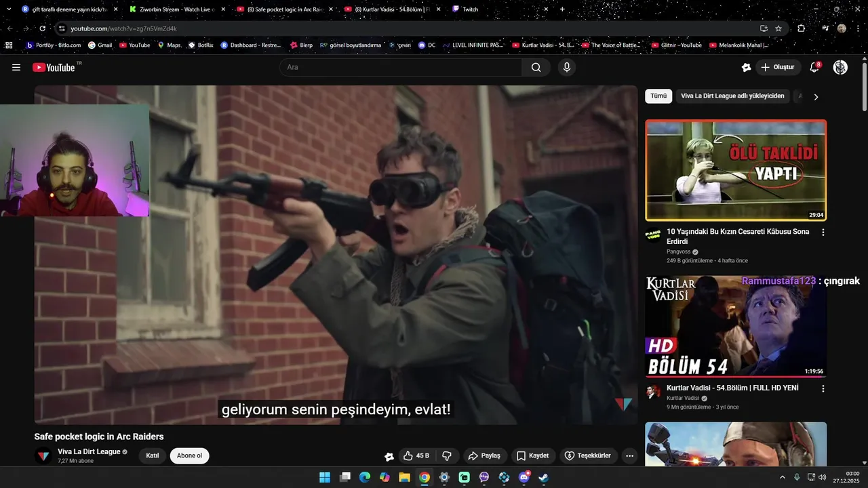Open görsel boyutlandırma bookmark
Viewport: 868px width, 488px height.
coord(351,45)
